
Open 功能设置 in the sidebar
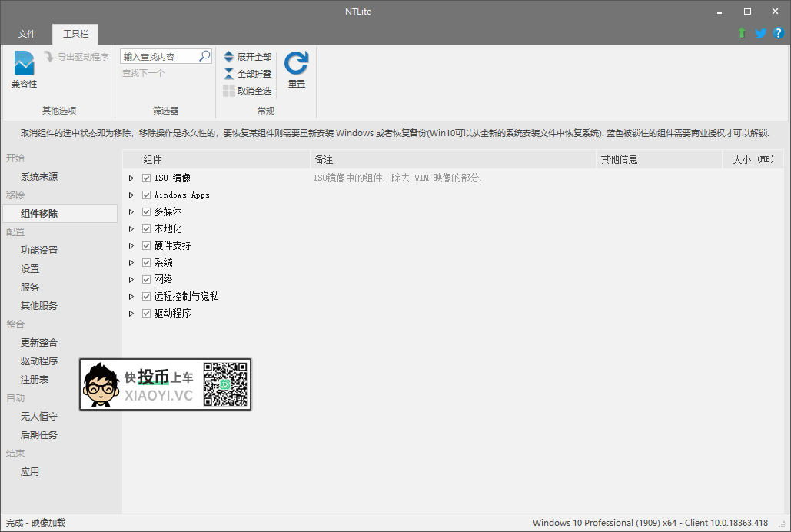(39, 251)
